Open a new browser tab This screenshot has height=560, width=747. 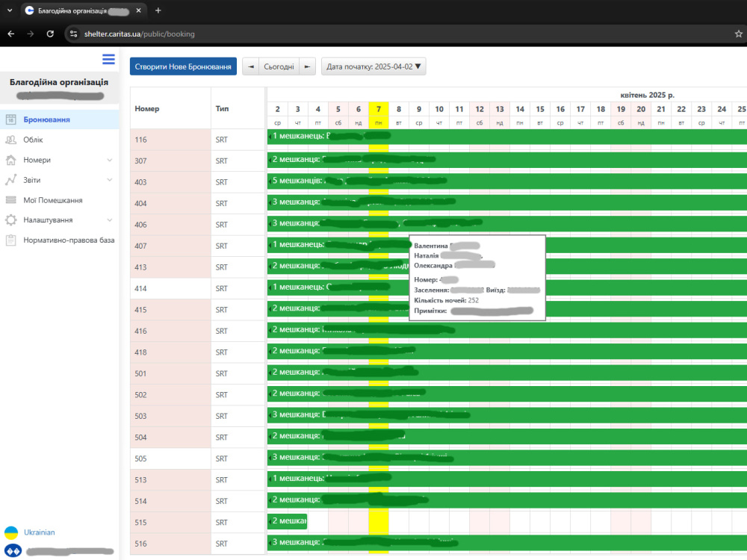click(158, 10)
